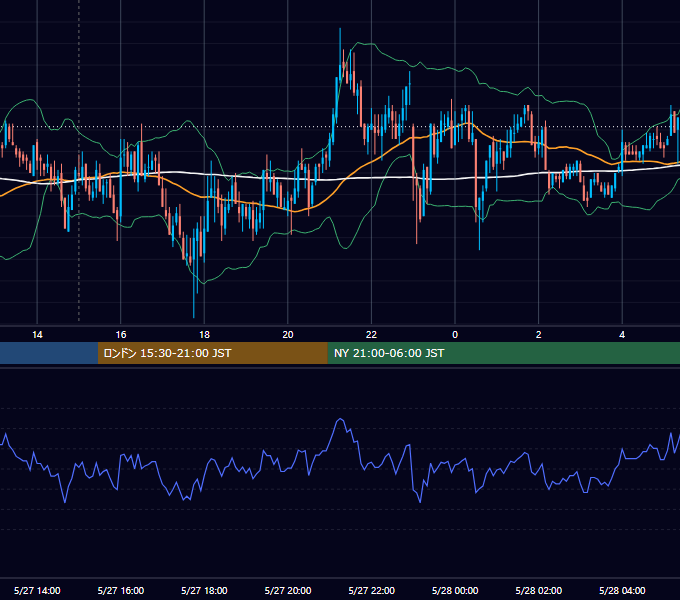Click the 5/27 16:00 time label
This screenshot has height=600, width=680.
tap(121, 590)
